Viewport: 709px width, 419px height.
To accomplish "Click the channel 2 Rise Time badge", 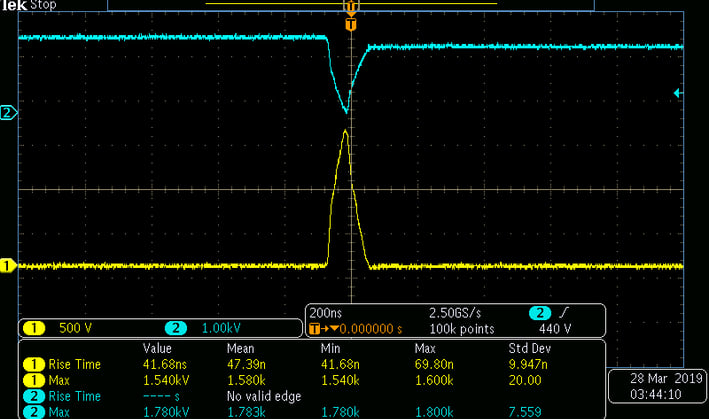I will tap(34, 396).
